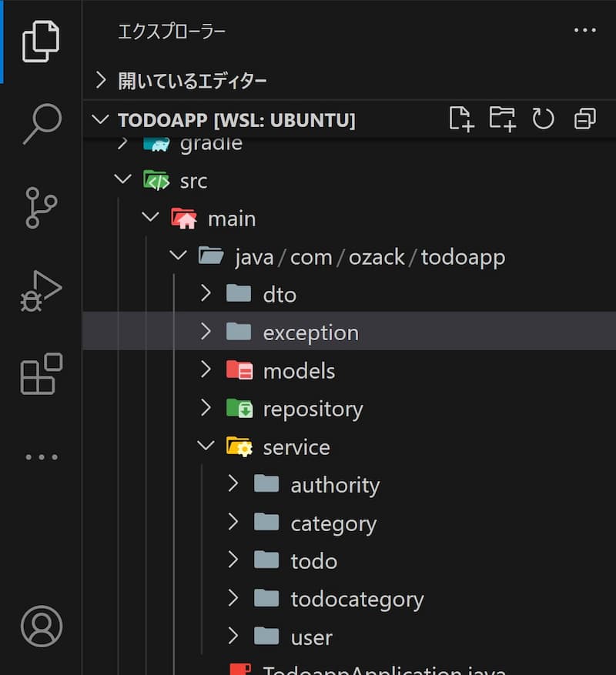The image size is (616, 675).
Task: Click the 'java' path segment
Action: point(254,259)
